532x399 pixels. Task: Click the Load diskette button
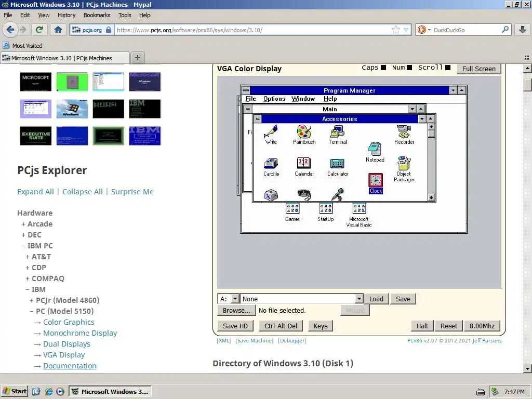tap(376, 299)
